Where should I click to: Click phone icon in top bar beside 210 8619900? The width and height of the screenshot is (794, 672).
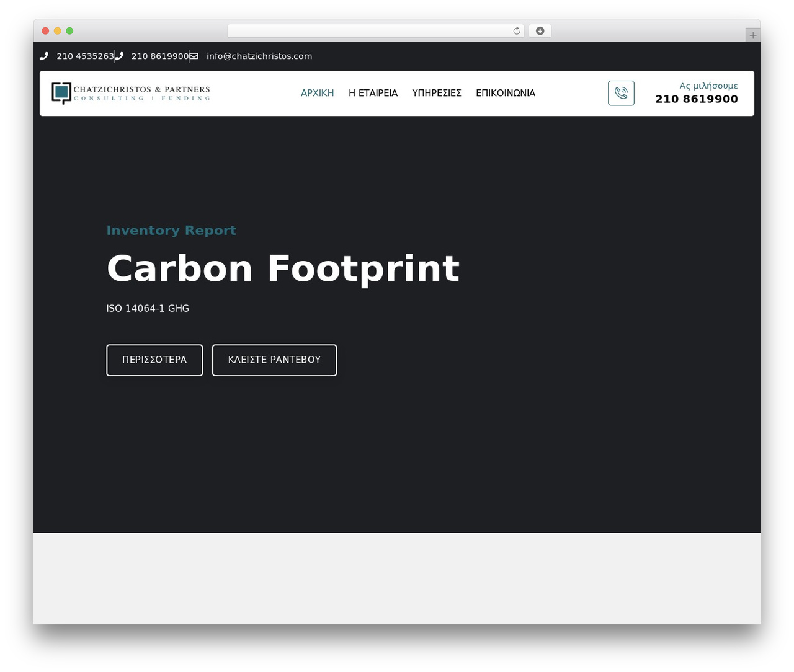[119, 56]
